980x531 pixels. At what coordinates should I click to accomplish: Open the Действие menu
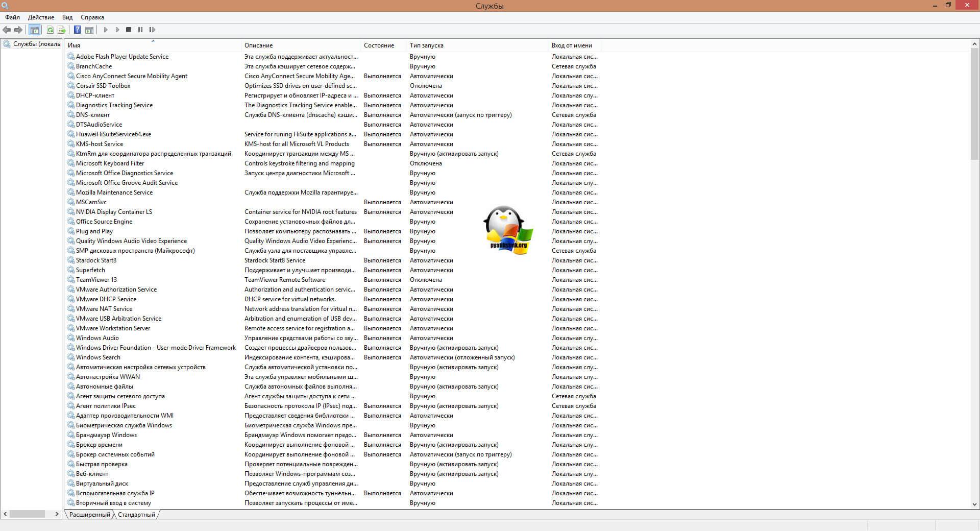click(41, 17)
